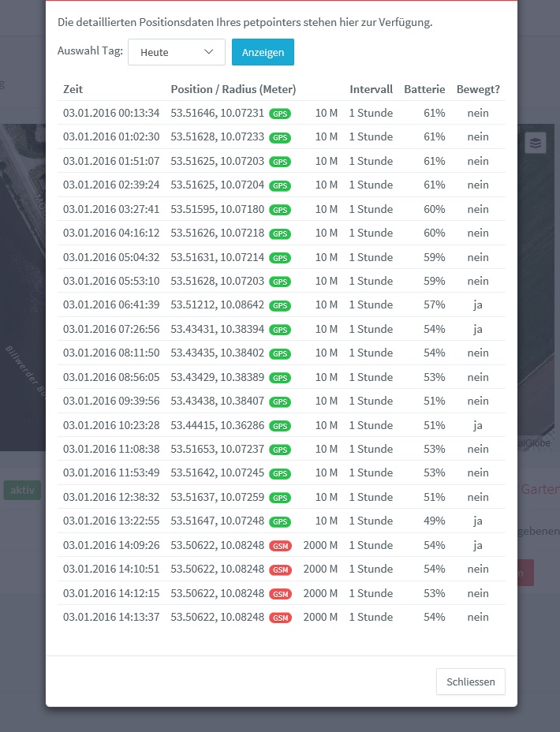
Task: Click the GPS badge on the 00:13:34 row
Action: tap(280, 114)
